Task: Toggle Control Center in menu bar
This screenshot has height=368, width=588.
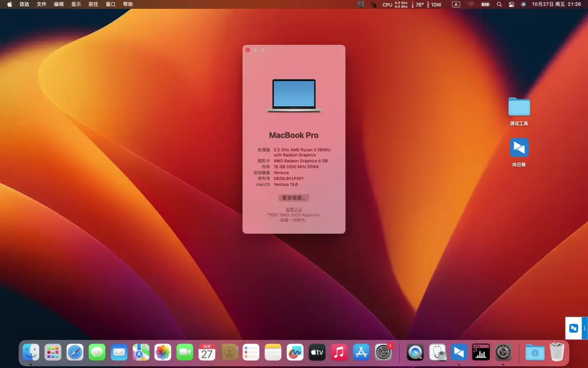Action: pos(511,5)
